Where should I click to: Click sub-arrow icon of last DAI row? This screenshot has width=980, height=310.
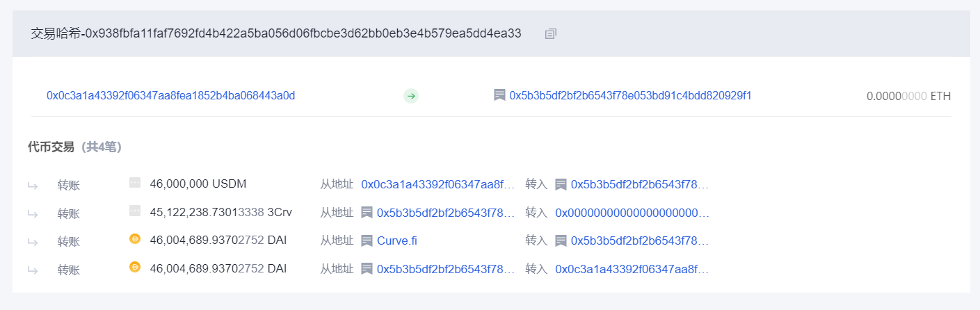(x=33, y=269)
